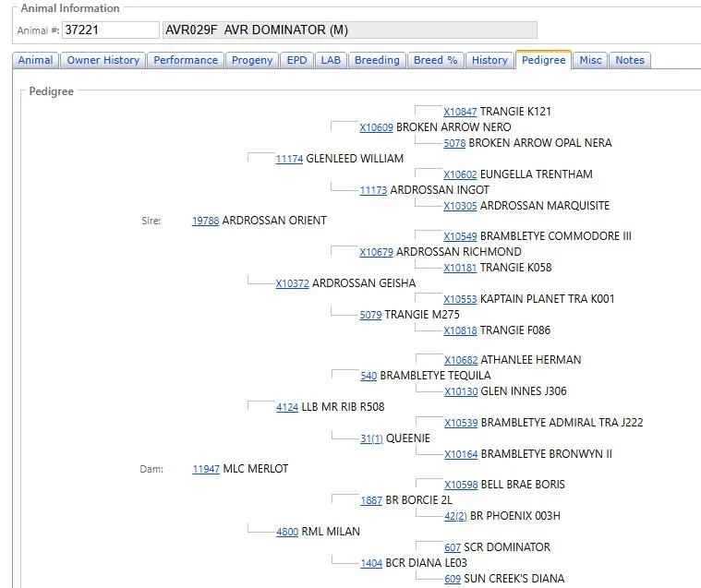Image resolution: width=701 pixels, height=588 pixels.
Task: Open the EPD tab
Action: pyautogui.click(x=297, y=60)
